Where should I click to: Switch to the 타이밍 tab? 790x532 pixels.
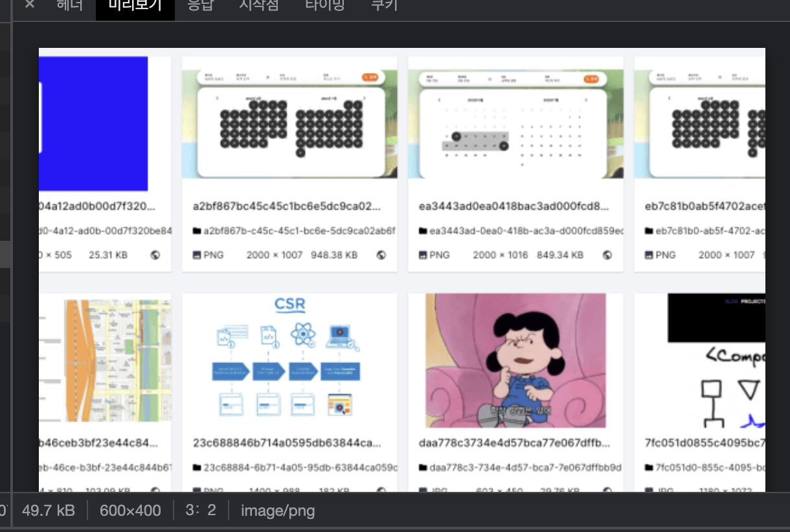pyautogui.click(x=325, y=5)
